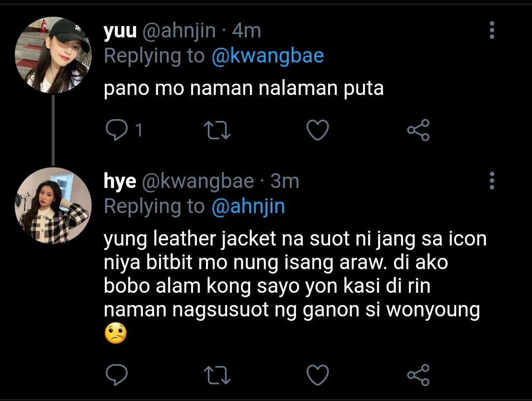This screenshot has height=401, width=532.
Task: Open hye's profile via display name
Action: tap(120, 182)
